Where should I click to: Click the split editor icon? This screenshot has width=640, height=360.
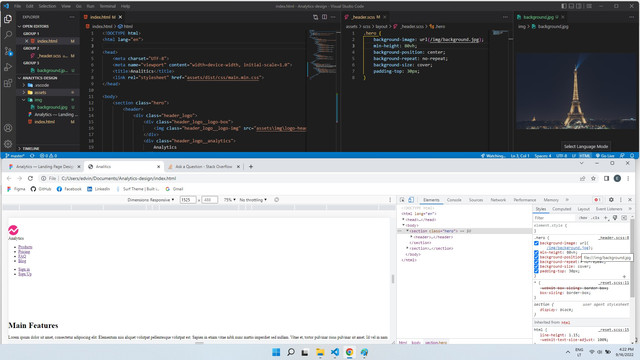(324, 17)
